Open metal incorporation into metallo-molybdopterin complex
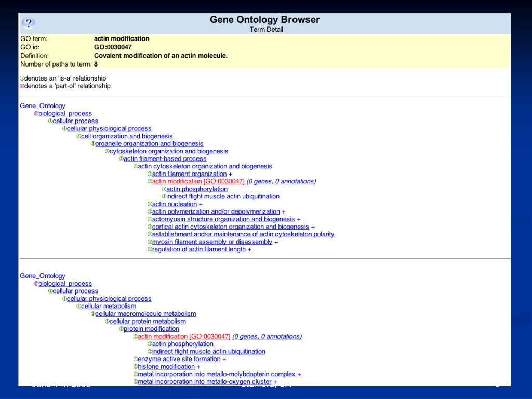 tap(217, 374)
